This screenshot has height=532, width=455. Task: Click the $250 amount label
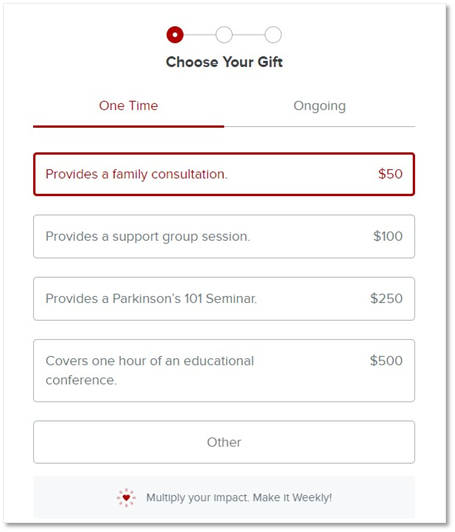386,299
